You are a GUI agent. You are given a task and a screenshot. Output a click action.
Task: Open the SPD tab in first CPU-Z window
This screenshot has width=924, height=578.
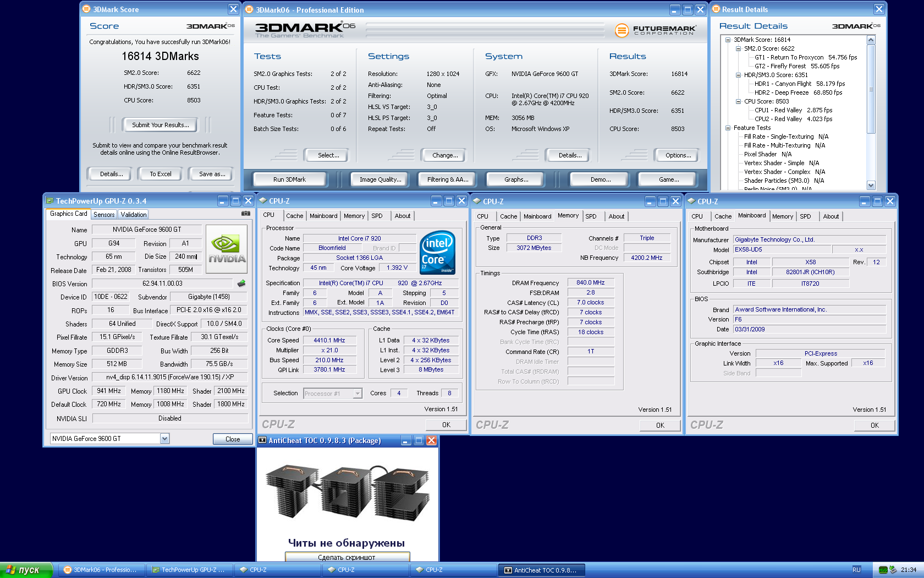[x=377, y=216]
